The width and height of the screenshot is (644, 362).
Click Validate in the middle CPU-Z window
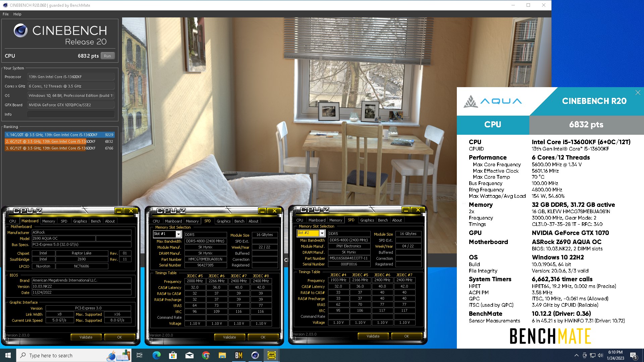[x=229, y=337]
